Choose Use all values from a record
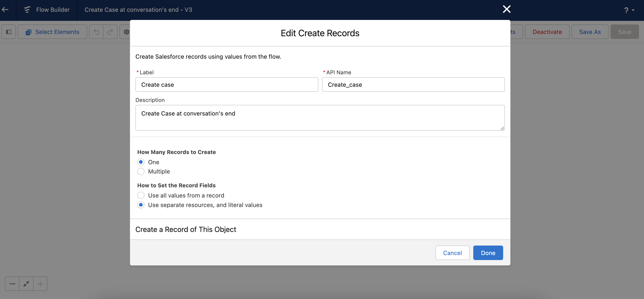The image size is (644, 299). point(141,195)
